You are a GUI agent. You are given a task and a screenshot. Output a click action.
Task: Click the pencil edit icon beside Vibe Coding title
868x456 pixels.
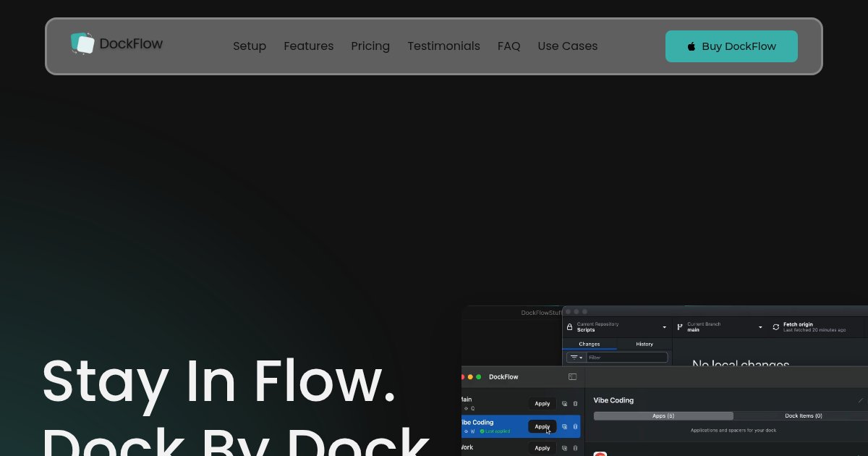tap(861, 400)
